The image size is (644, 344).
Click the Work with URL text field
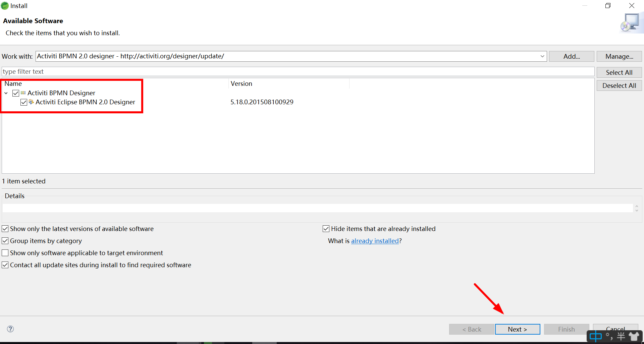tap(288, 56)
